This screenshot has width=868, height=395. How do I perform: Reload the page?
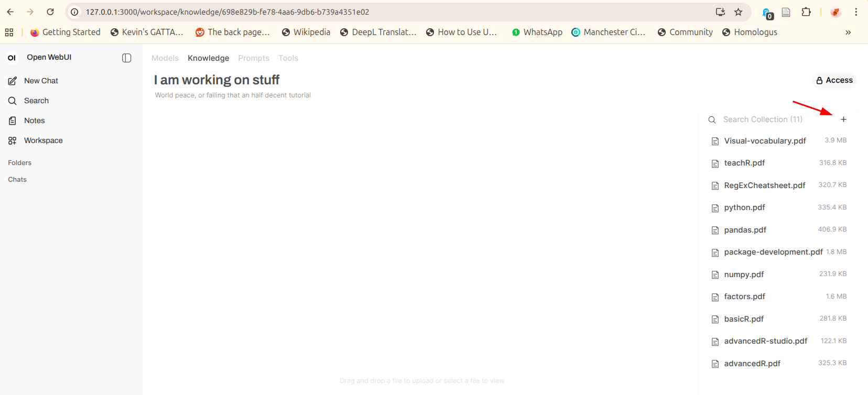pyautogui.click(x=50, y=12)
